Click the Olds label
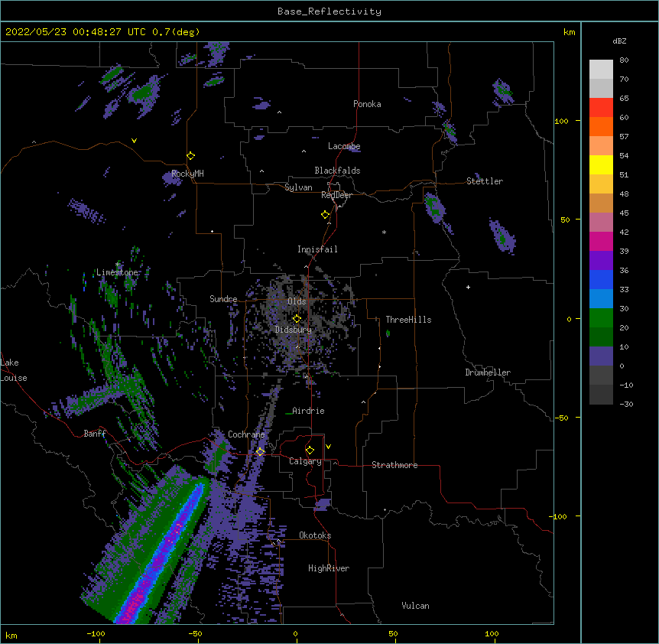This screenshot has width=659, height=644. click(x=297, y=301)
